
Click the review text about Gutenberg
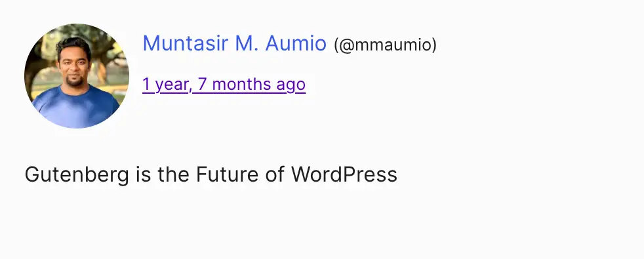211,174
